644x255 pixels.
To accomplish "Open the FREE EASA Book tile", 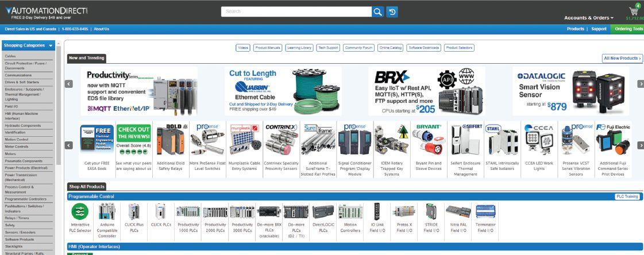I will pyautogui.click(x=97, y=149).
